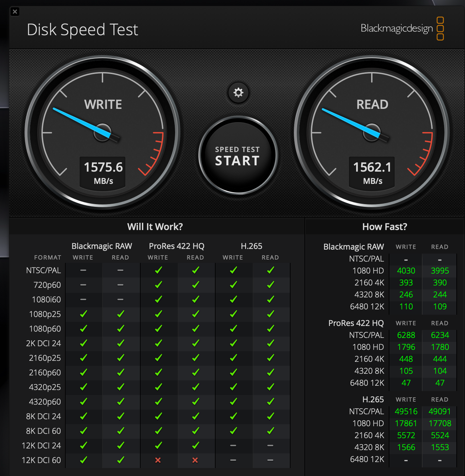Viewport: 465px width, 476px height.
Task: Click the READ gauge needle hub
Action: 372,133
